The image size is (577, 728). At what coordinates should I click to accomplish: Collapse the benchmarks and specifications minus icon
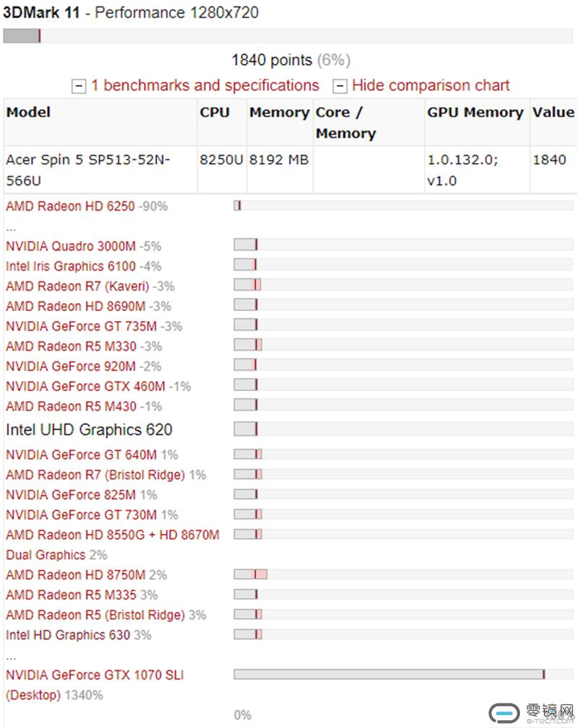(79, 86)
